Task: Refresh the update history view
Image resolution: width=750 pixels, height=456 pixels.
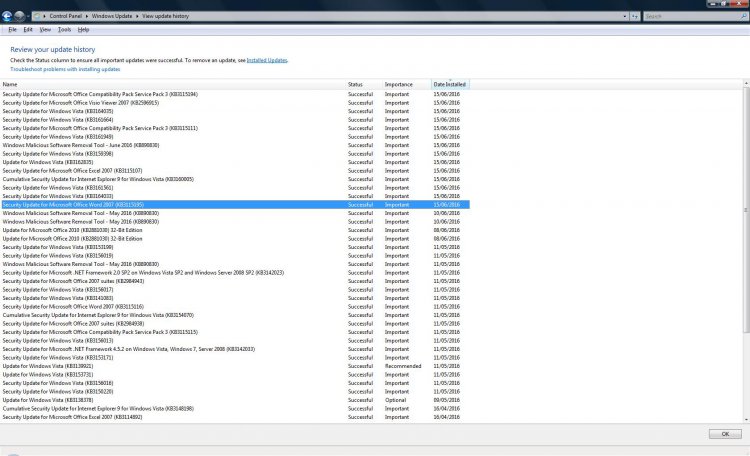Action: (x=635, y=16)
